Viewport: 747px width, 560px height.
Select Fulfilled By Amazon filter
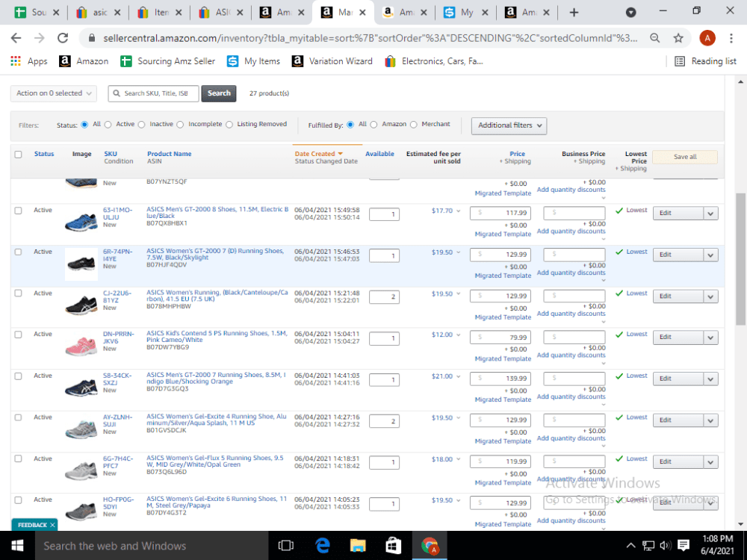tap(374, 125)
